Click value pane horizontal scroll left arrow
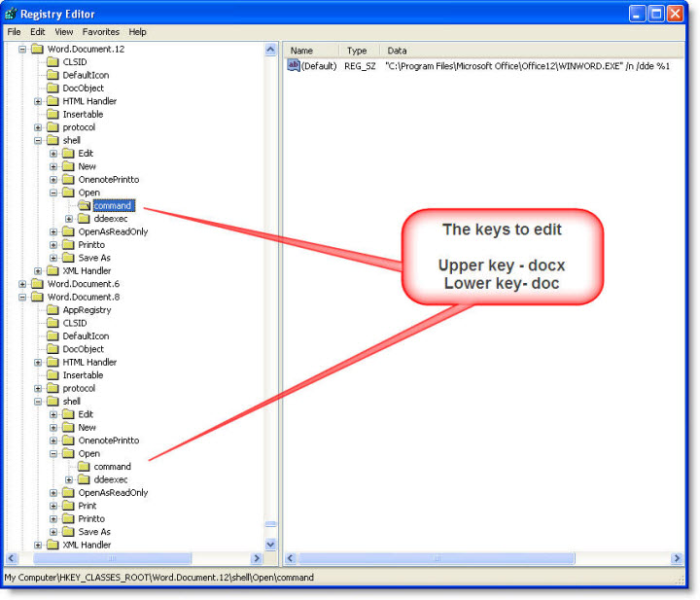Viewport: 700px width, 600px height. [291, 558]
